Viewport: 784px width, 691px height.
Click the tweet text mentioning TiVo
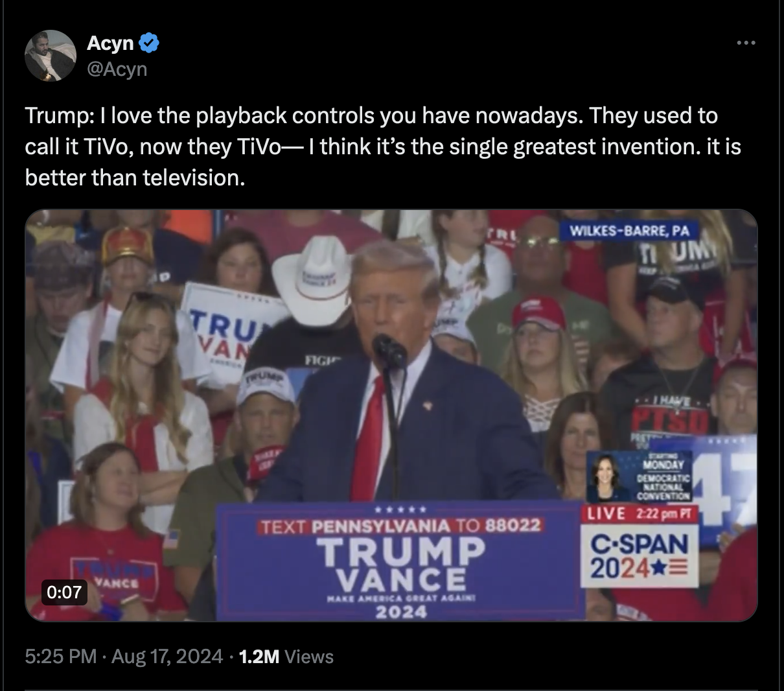pyautogui.click(x=383, y=146)
